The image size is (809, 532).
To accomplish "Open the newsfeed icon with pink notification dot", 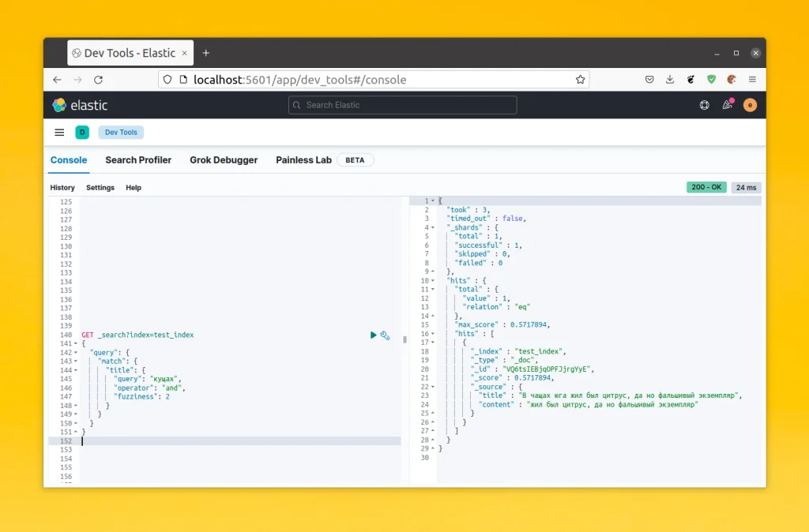I will tap(727, 104).
